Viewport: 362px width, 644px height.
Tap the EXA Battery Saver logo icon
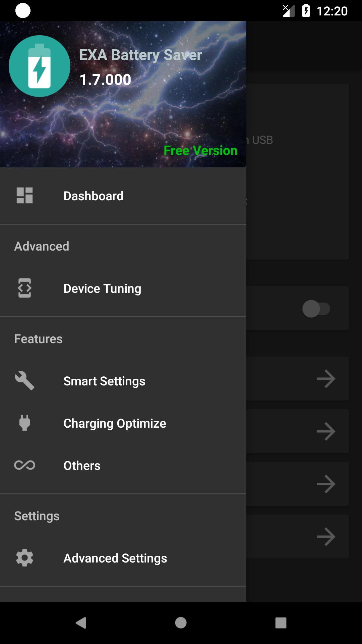click(40, 66)
